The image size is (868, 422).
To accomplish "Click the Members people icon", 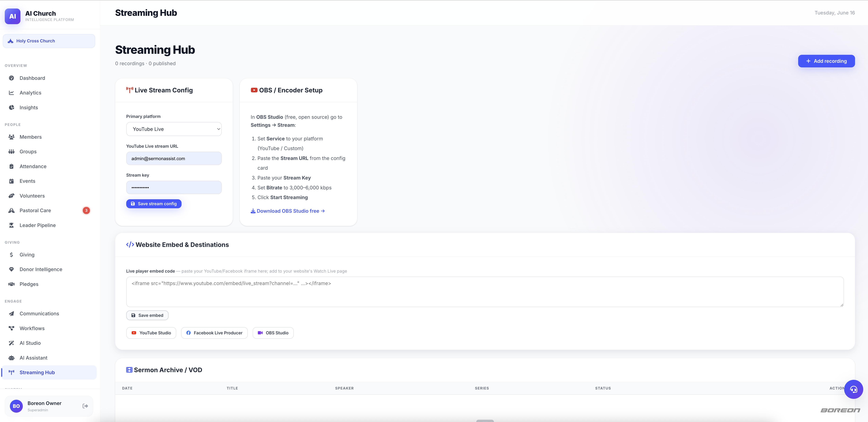I will [11, 137].
